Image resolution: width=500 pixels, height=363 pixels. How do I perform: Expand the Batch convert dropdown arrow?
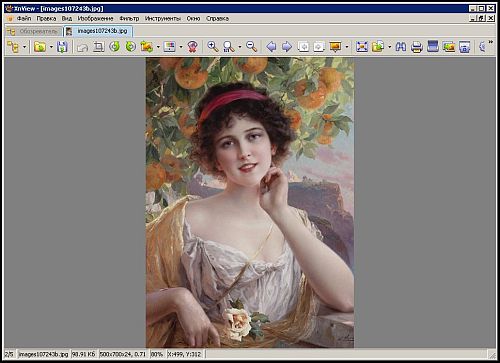point(389,47)
